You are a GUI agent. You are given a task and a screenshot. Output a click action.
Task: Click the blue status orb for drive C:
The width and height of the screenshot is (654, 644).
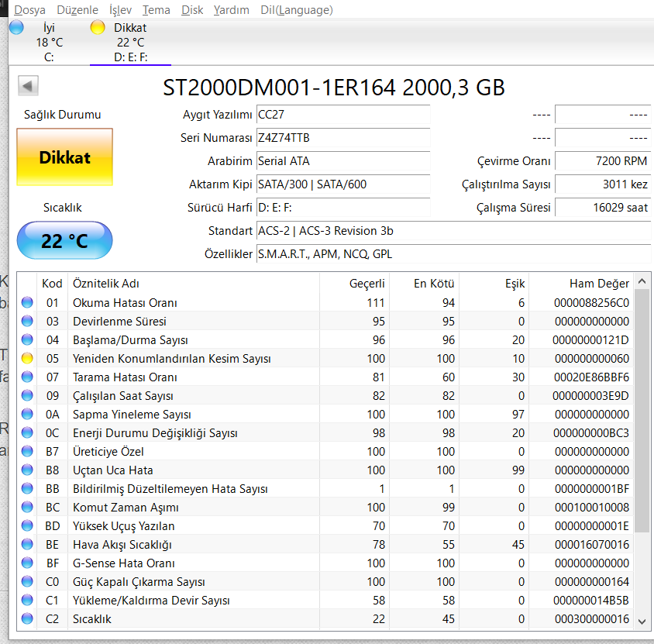(x=16, y=28)
